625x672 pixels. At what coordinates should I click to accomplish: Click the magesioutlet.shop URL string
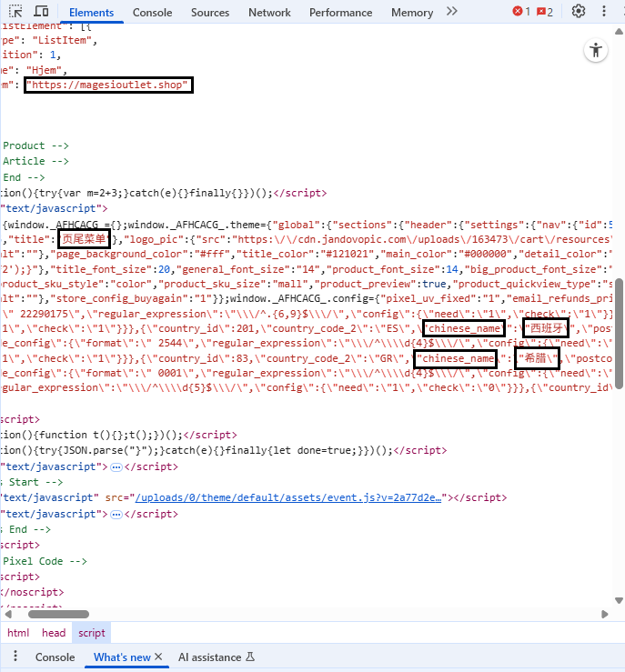coord(107,85)
